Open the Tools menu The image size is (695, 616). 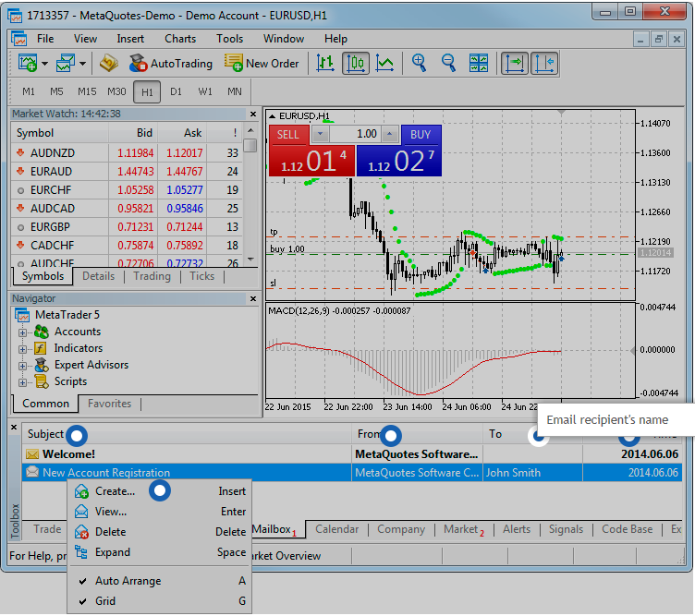(x=229, y=39)
